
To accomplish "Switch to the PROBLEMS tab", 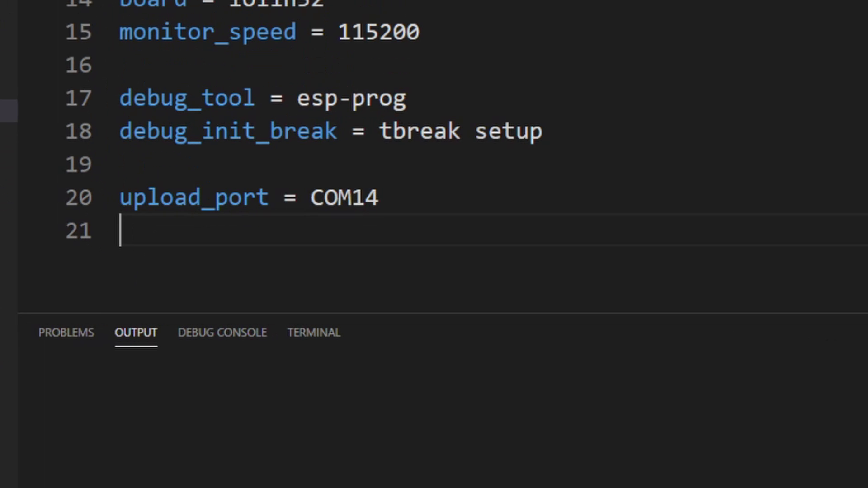I will (66, 333).
